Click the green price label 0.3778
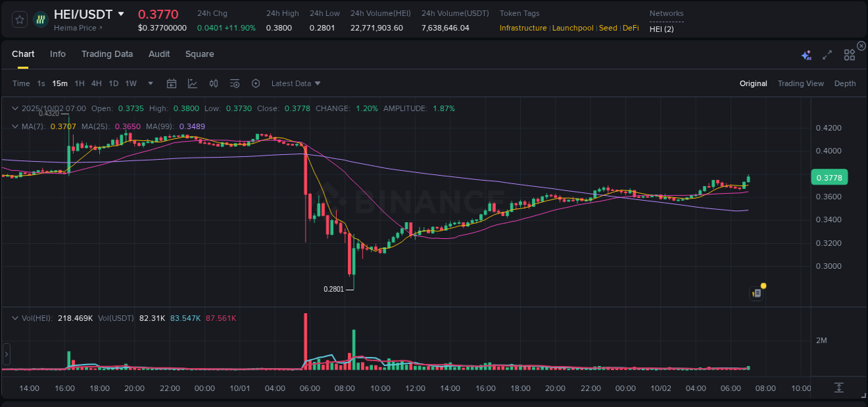This screenshot has height=407, width=868. (829, 178)
